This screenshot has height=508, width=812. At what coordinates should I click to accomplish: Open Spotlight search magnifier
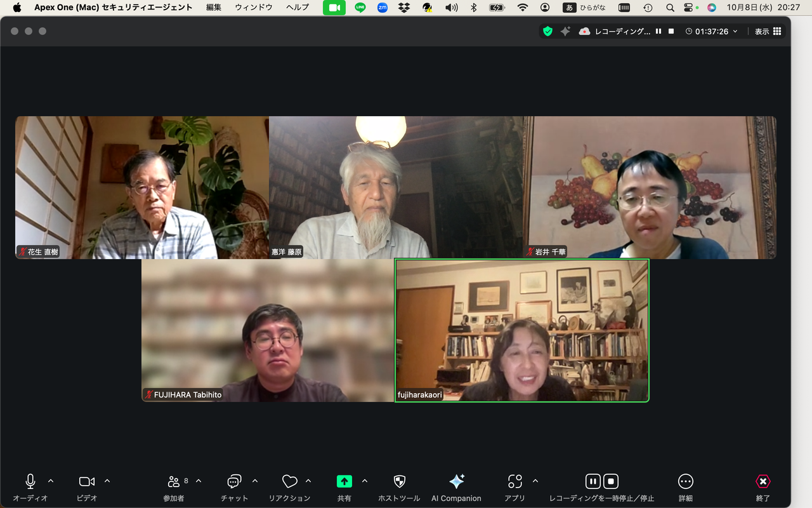coord(670,8)
